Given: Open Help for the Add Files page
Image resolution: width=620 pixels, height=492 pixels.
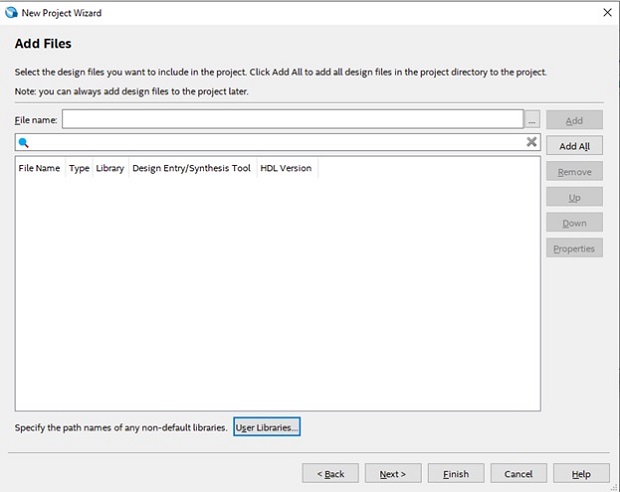Looking at the screenshot, I should tap(580, 474).
